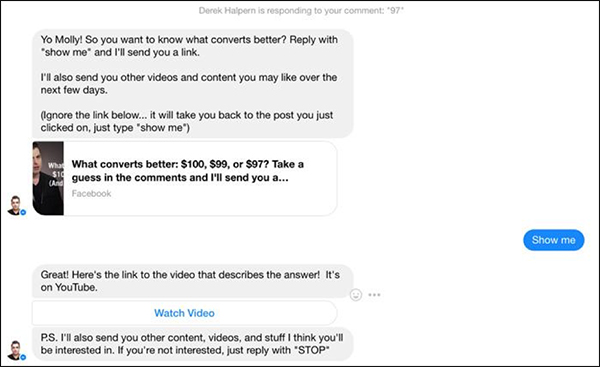Click the "Derek Halpern is responding" header text
Viewport: 600px width, 367px height.
[301, 11]
